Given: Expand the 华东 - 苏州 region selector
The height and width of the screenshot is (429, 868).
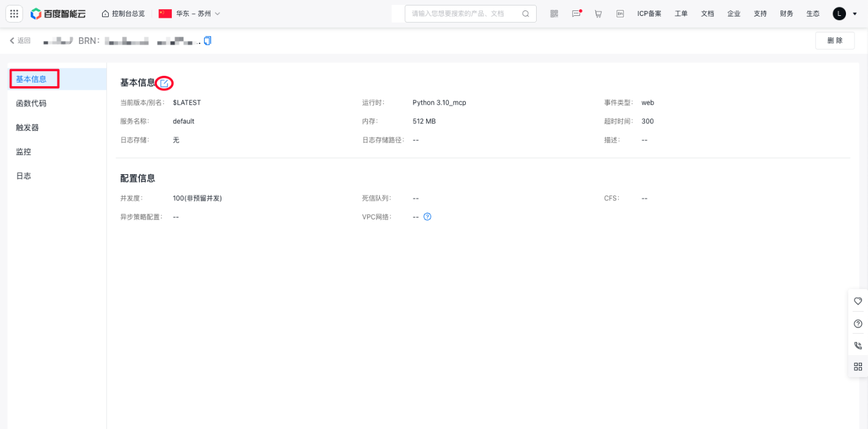Looking at the screenshot, I should pyautogui.click(x=189, y=13).
